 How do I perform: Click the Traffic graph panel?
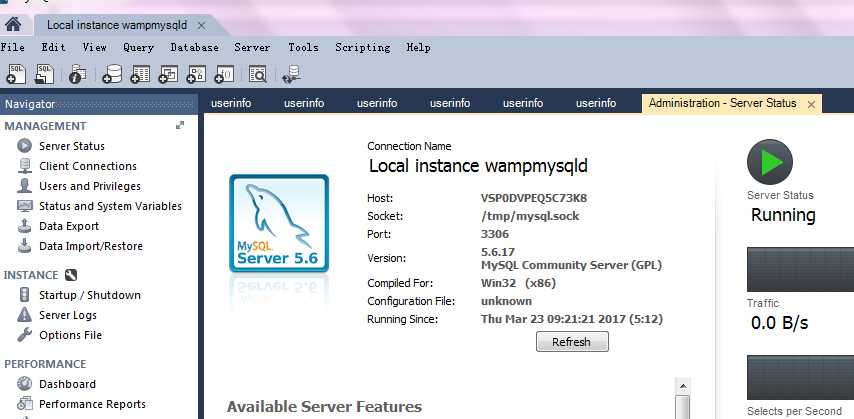(800, 270)
